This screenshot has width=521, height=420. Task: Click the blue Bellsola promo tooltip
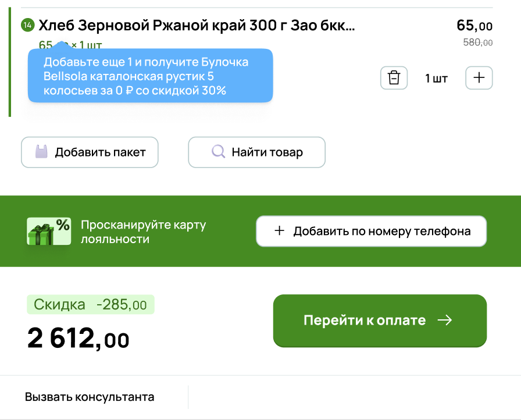point(150,76)
